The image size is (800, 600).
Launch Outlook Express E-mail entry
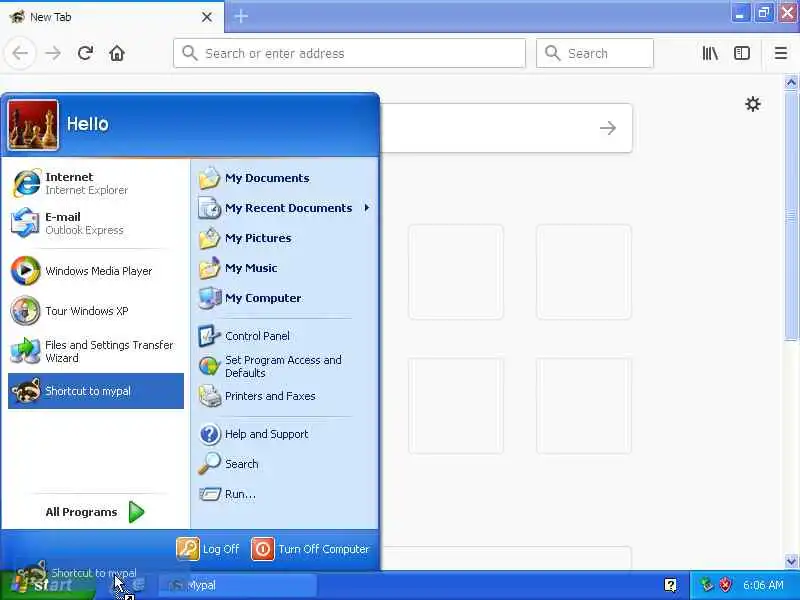pos(96,223)
